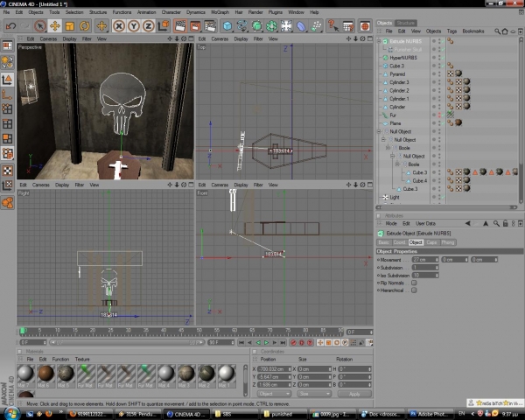Toggle enable checkmark for Extrude NURBS
This screenshot has height=420, width=525.
click(444, 41)
